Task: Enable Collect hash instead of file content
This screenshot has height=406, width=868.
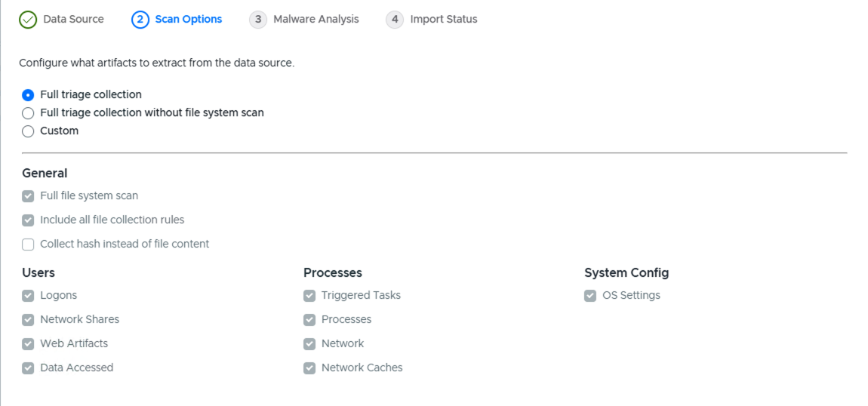Action: 28,245
